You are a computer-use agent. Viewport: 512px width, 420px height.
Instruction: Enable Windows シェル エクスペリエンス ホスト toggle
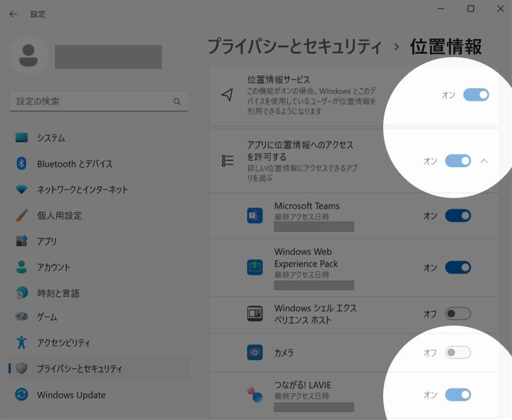coord(458,314)
